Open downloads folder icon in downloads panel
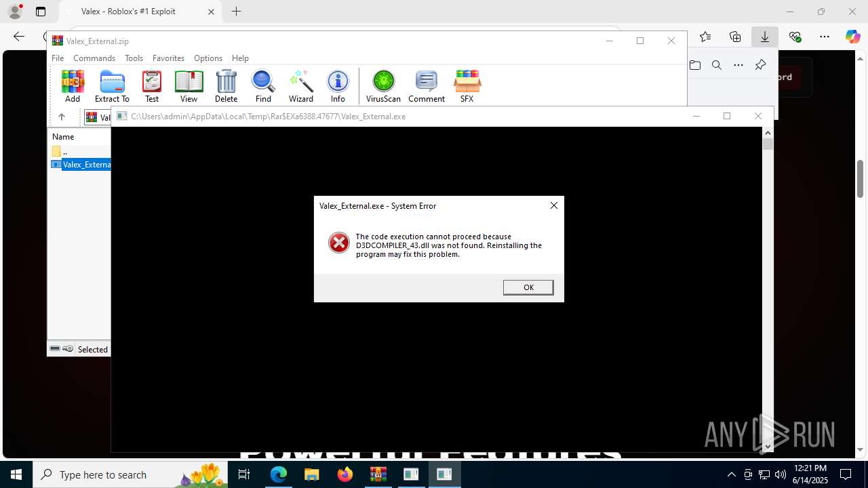 point(695,65)
